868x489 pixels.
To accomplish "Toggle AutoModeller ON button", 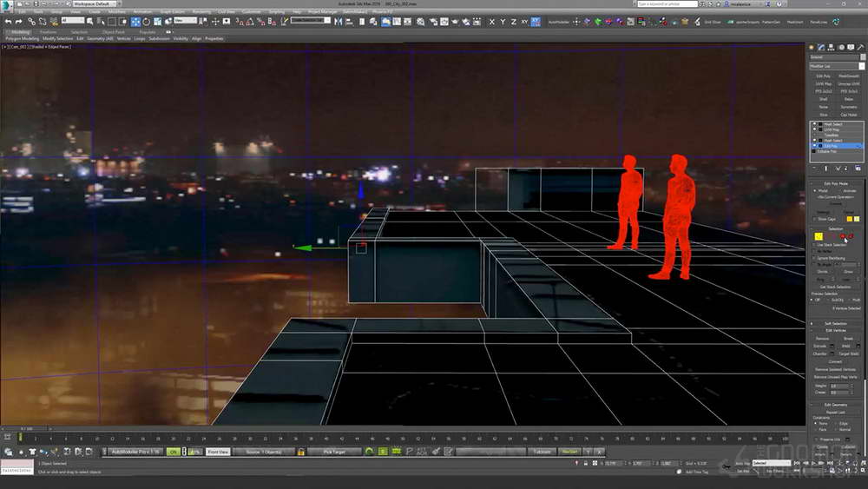I will point(174,452).
